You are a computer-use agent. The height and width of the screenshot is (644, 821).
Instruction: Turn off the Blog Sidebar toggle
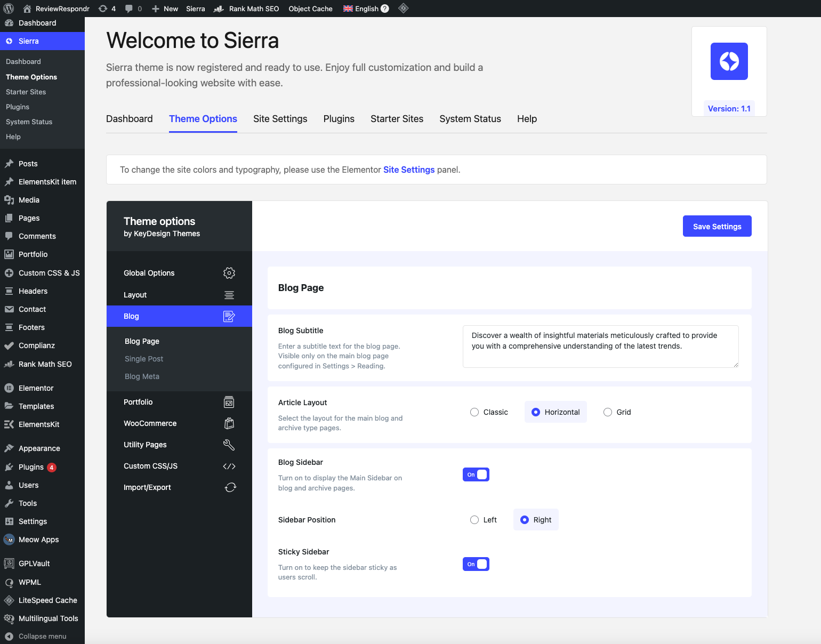pyautogui.click(x=476, y=474)
